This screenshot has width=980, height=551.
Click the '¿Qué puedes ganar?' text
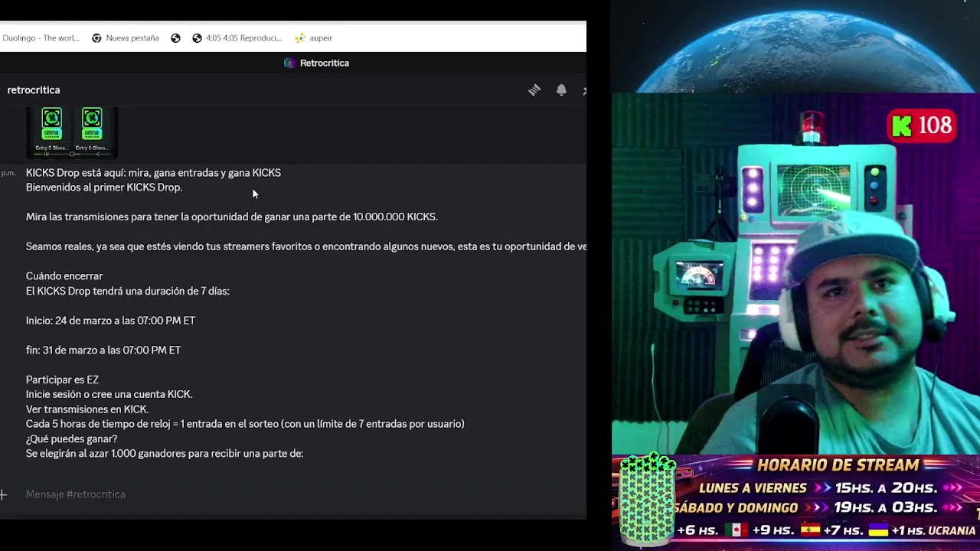[x=71, y=439]
